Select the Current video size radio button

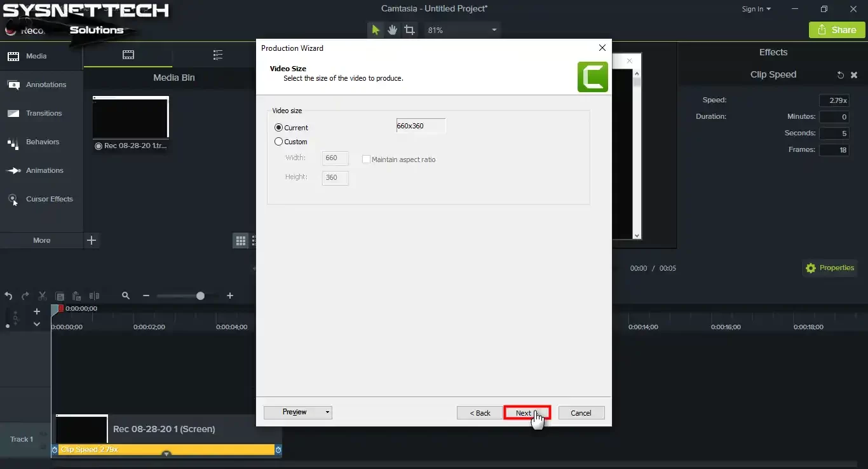278,128
